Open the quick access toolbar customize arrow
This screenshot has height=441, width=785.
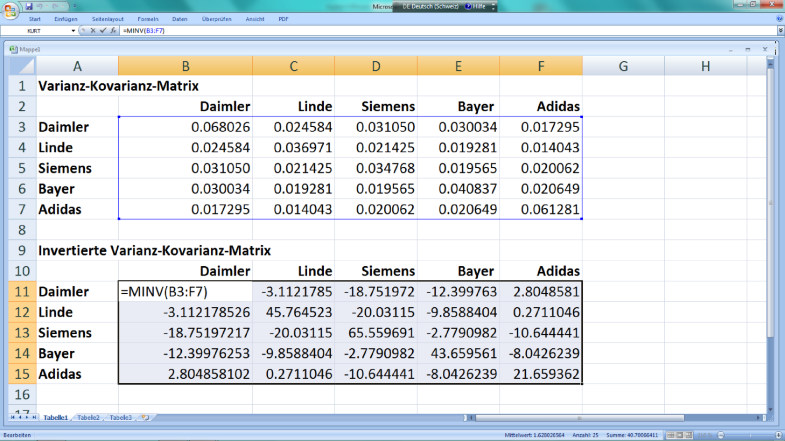point(75,7)
